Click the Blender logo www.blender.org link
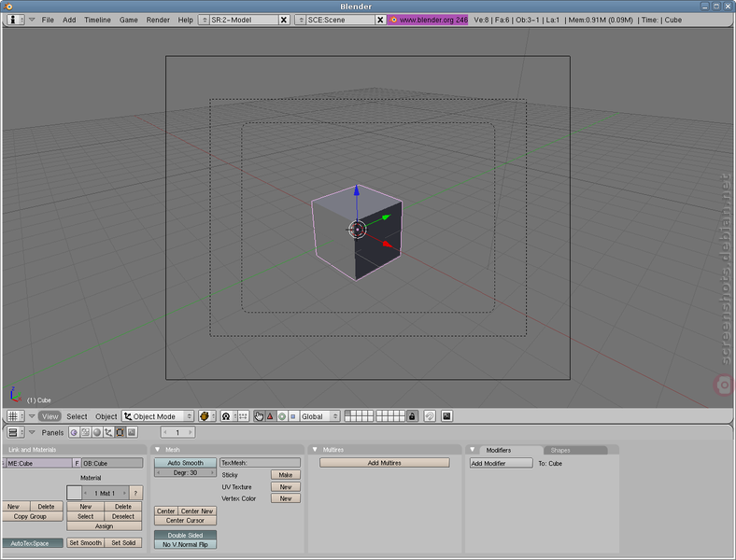Image resolution: width=736 pixels, height=560 pixels. [428, 20]
